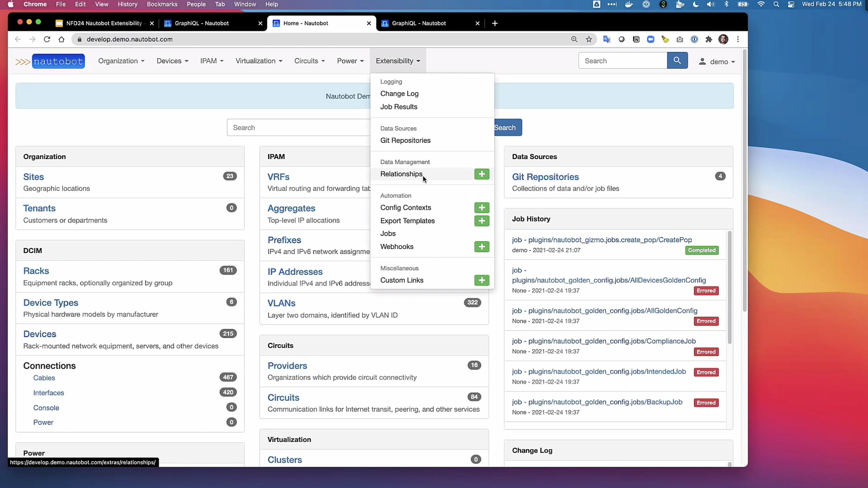Open the Sites link
The height and width of the screenshot is (488, 868).
[33, 177]
